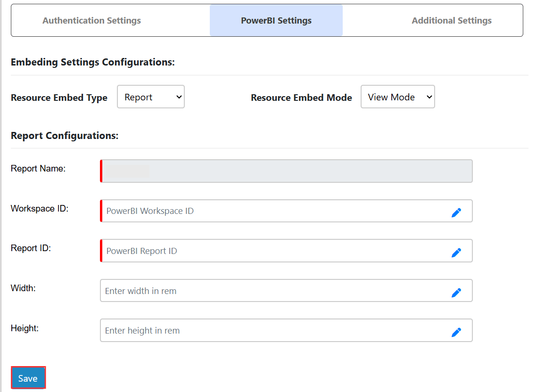Select the PowerBI Settings tab
This screenshot has height=392, width=536.
tap(276, 21)
